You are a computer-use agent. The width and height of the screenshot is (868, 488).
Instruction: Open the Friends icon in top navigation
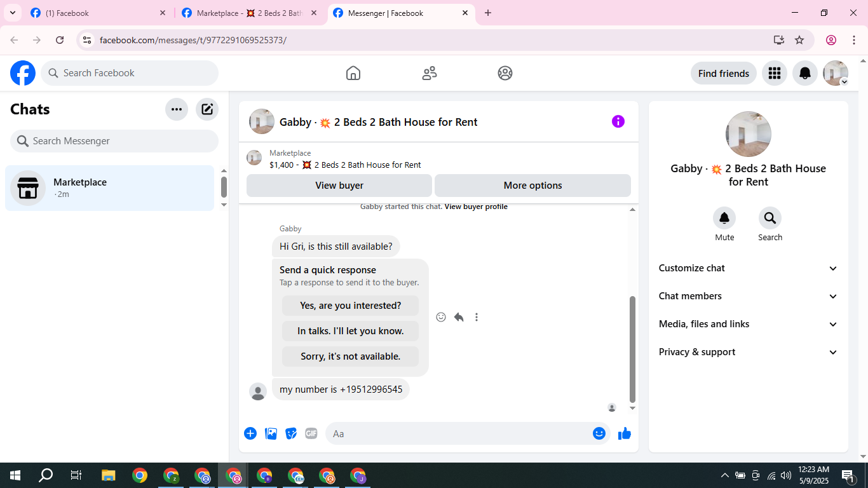(x=430, y=73)
